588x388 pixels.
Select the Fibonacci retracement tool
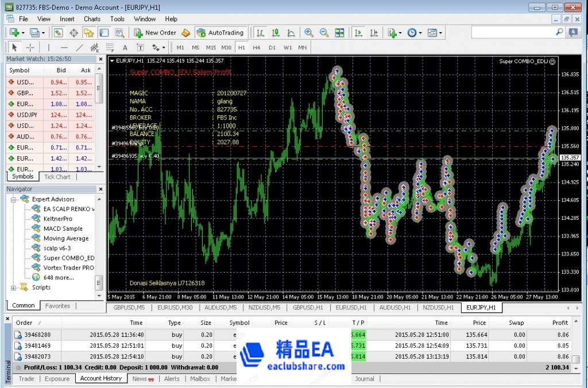click(109, 48)
